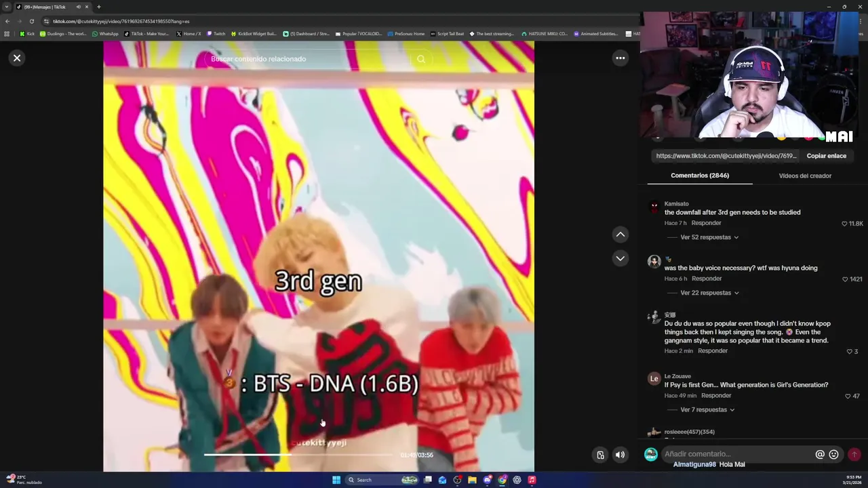
Task: Go to next video with down arrow
Action: click(620, 258)
